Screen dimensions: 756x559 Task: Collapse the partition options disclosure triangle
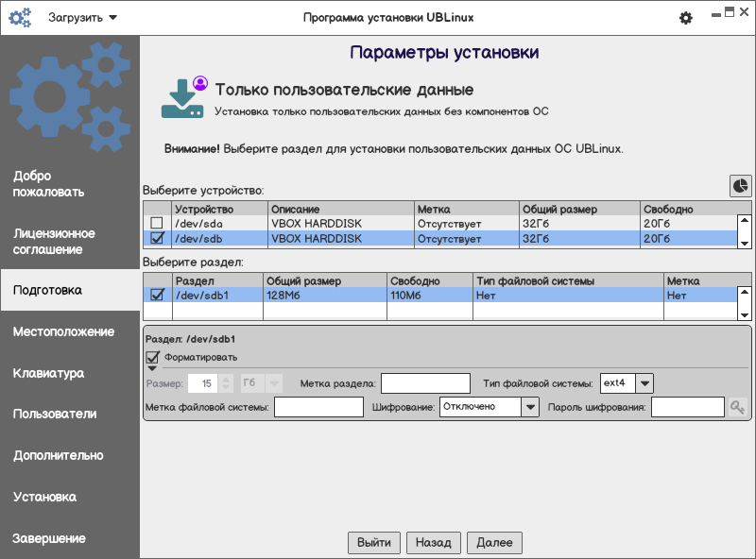coord(152,368)
